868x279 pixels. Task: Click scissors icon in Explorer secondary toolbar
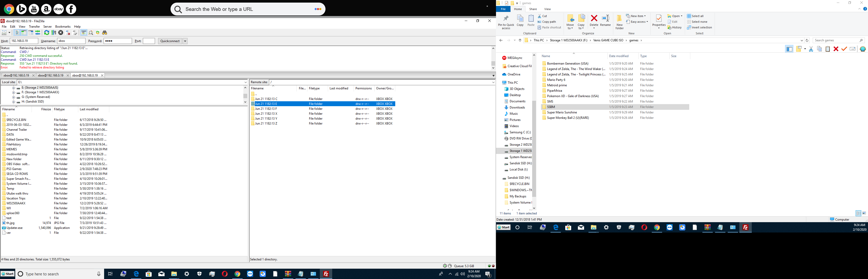click(811, 49)
